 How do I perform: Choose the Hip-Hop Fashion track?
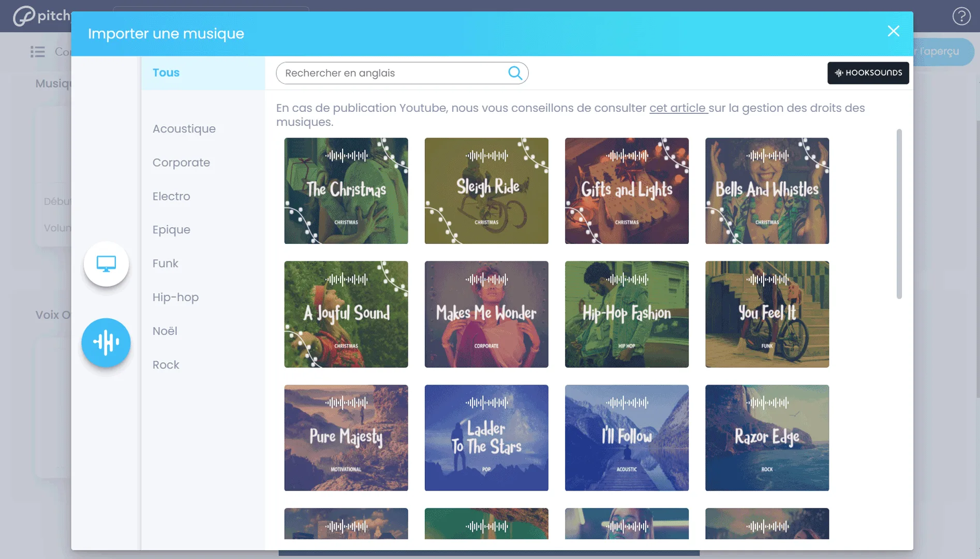[x=627, y=314]
